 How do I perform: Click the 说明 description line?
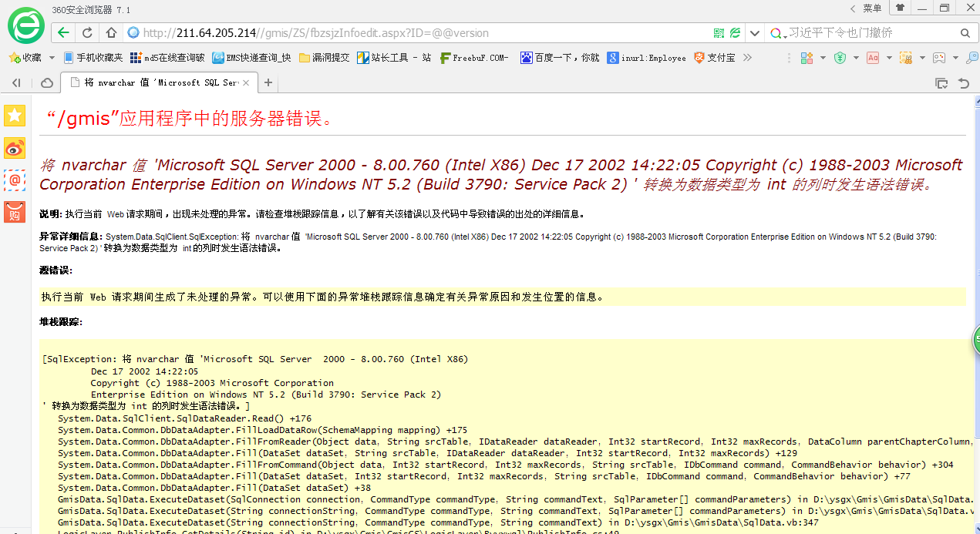pyautogui.click(x=313, y=213)
